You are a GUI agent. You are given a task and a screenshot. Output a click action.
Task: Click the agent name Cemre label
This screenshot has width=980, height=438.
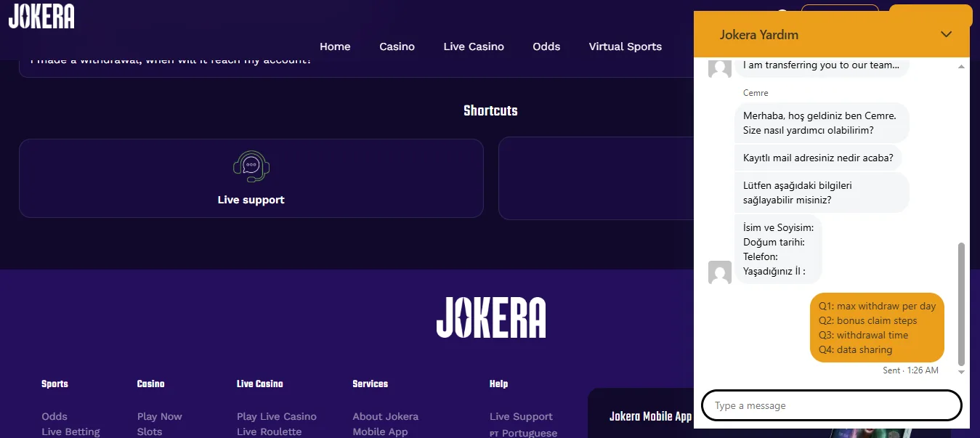(756, 93)
